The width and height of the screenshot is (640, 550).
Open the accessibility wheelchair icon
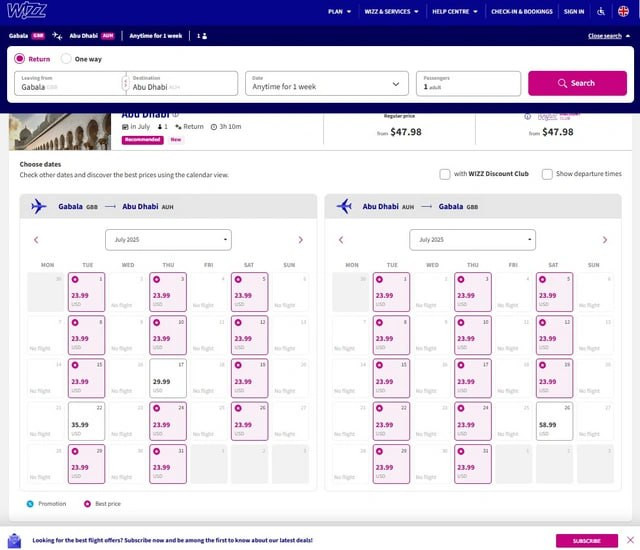pyautogui.click(x=601, y=11)
